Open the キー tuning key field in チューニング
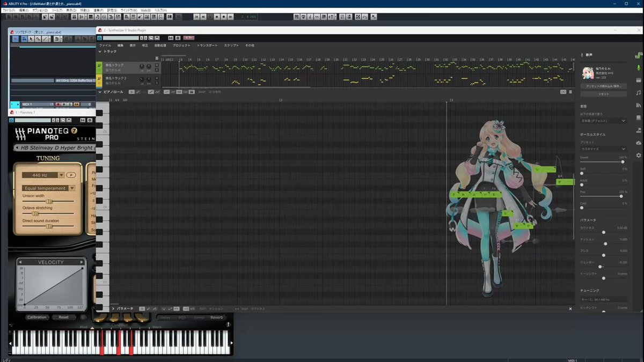644x362 pixels. pyautogui.click(x=603, y=299)
